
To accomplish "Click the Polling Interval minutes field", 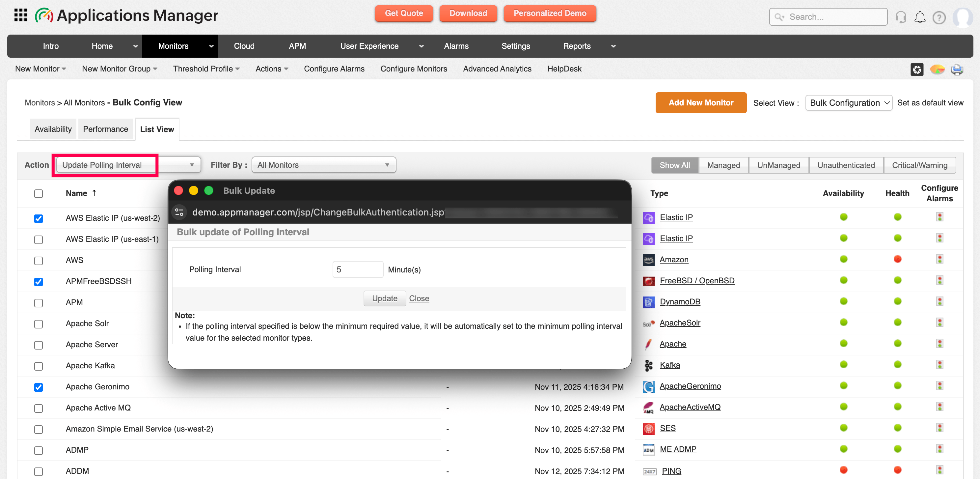I will [x=358, y=270].
